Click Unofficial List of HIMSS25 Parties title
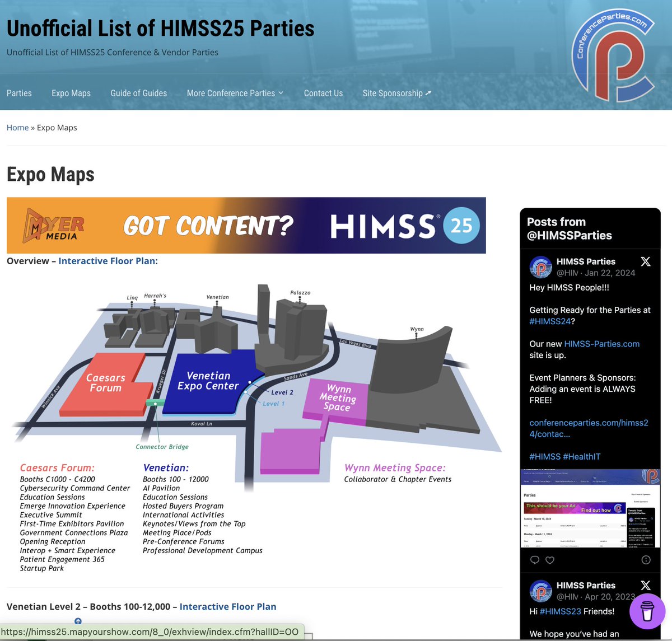Viewport: 672px width, 641px height. 161,28
